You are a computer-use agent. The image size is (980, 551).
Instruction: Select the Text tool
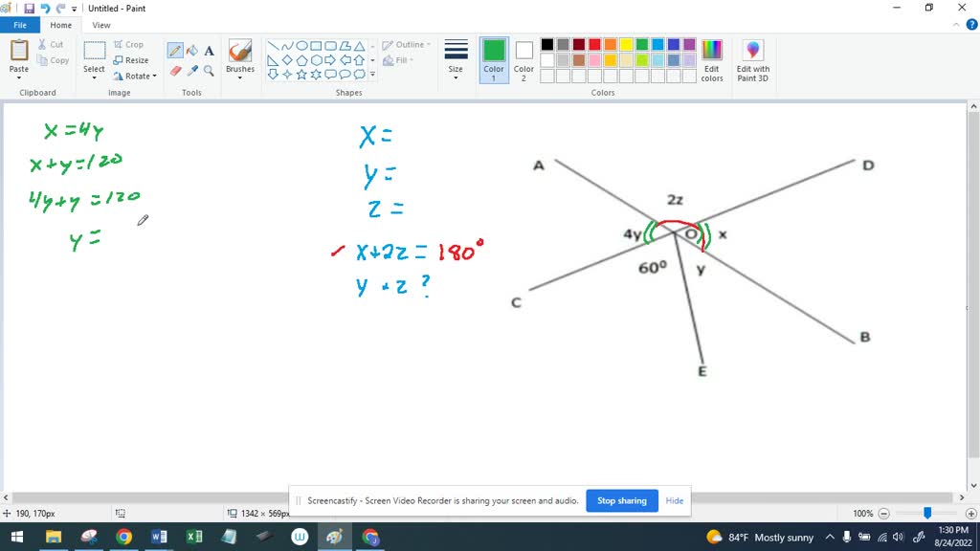[x=209, y=51]
